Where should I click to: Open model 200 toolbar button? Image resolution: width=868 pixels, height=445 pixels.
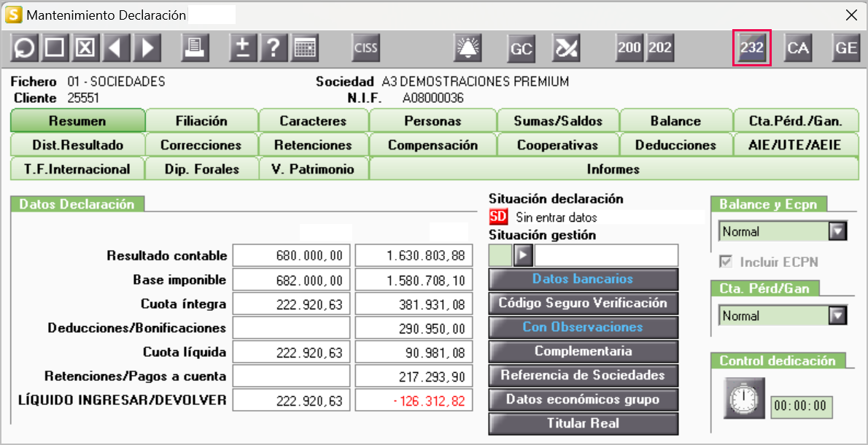point(629,48)
